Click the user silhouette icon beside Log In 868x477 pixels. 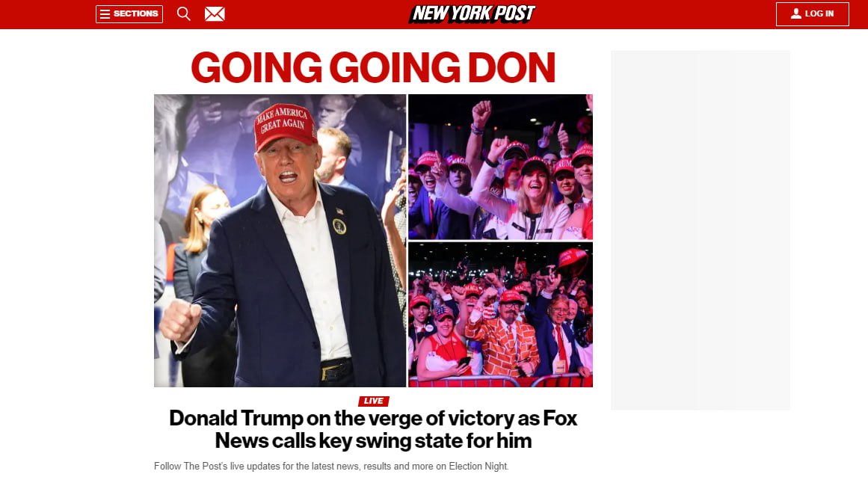click(796, 13)
